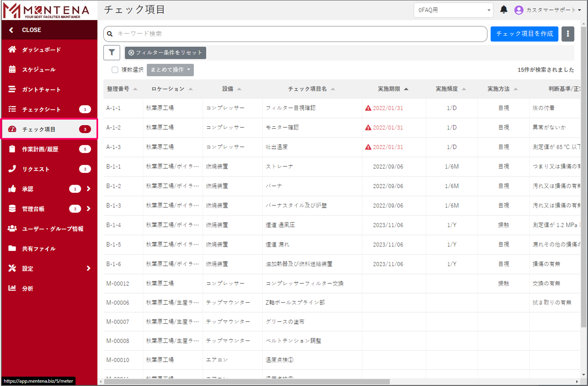Expand the まとめて操作 bulk action dropdown
This screenshot has height=386, width=588.
pyautogui.click(x=170, y=70)
